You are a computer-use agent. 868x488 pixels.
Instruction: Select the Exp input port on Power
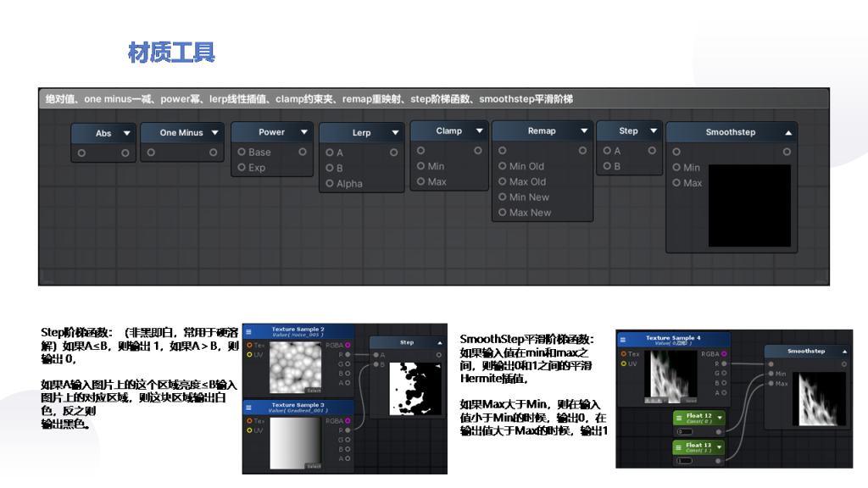242,167
